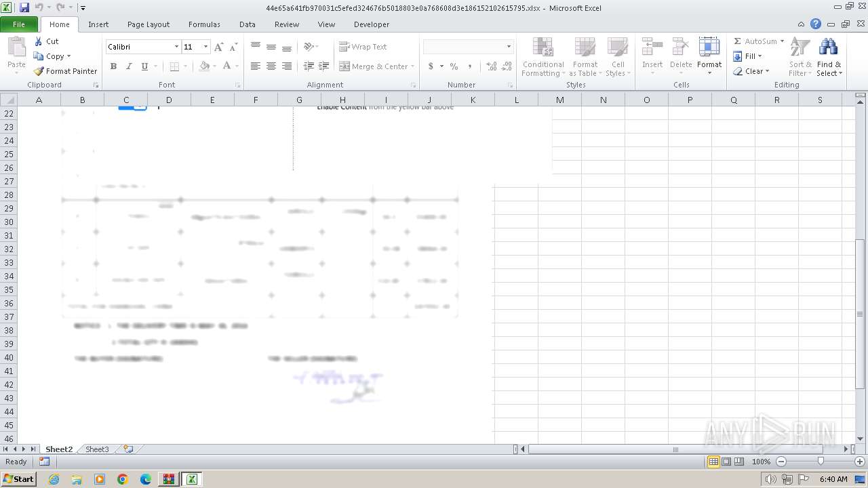Click the zoom slider handle
The width and height of the screenshot is (868, 488).
tap(821, 462)
